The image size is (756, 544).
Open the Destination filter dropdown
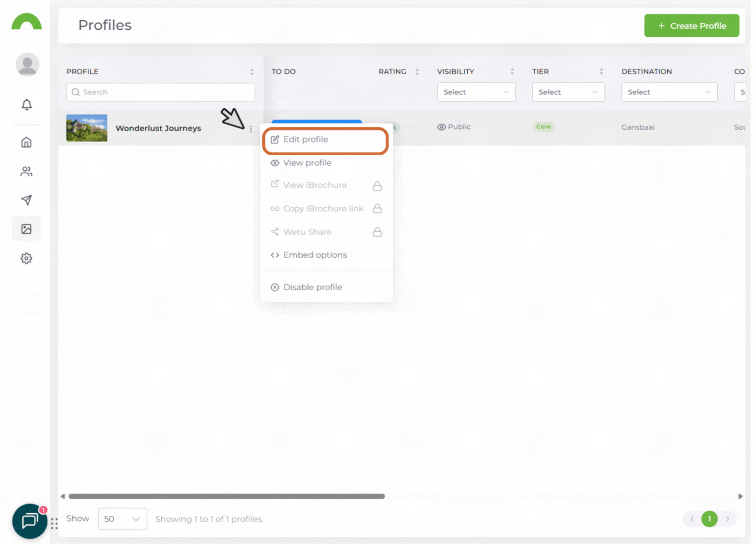point(669,92)
